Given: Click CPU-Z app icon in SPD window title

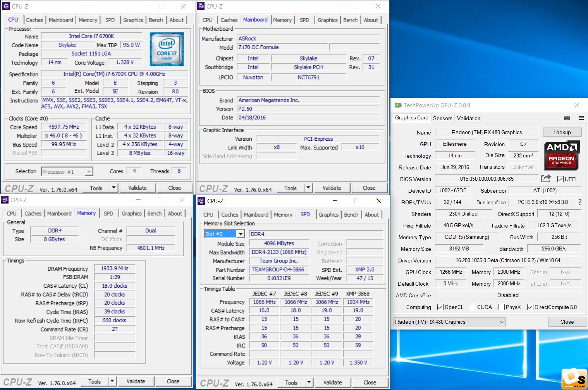Looking at the screenshot, I should click(201, 201).
